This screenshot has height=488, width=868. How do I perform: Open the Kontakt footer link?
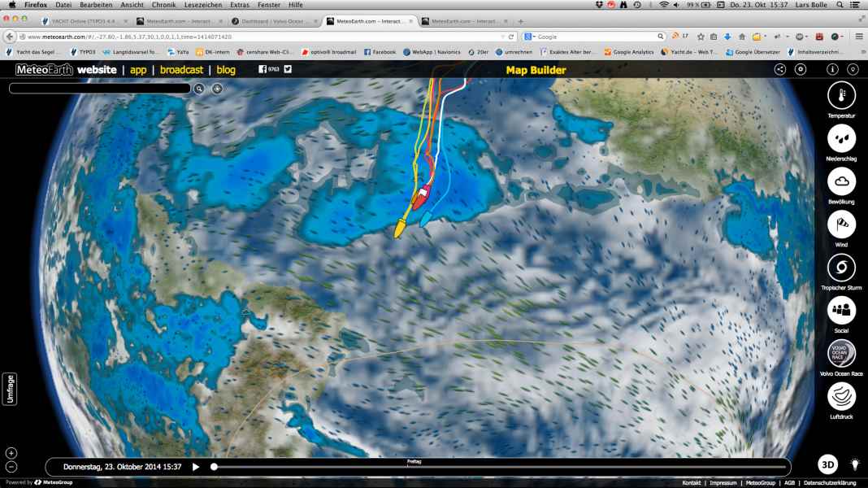click(x=692, y=483)
